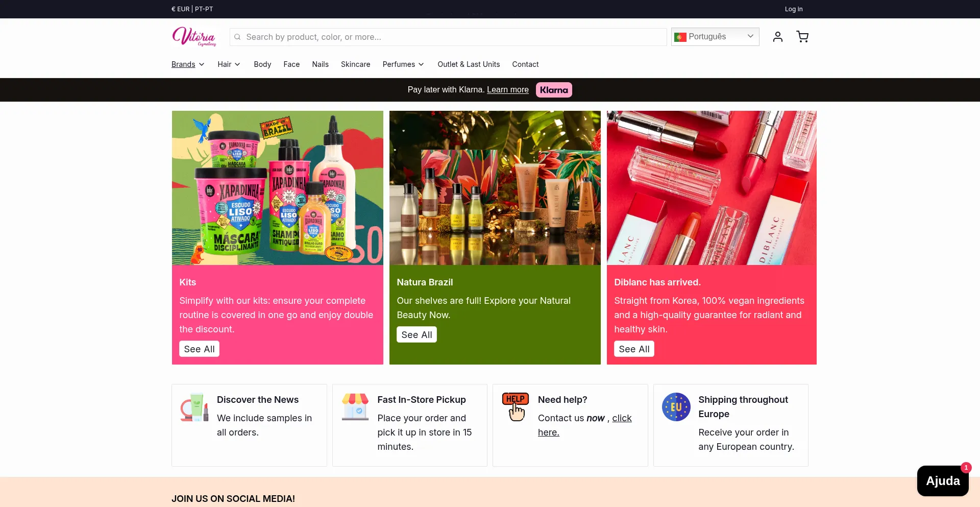The image size is (980, 507).
Task: Click the Log In link
Action: [x=794, y=9]
